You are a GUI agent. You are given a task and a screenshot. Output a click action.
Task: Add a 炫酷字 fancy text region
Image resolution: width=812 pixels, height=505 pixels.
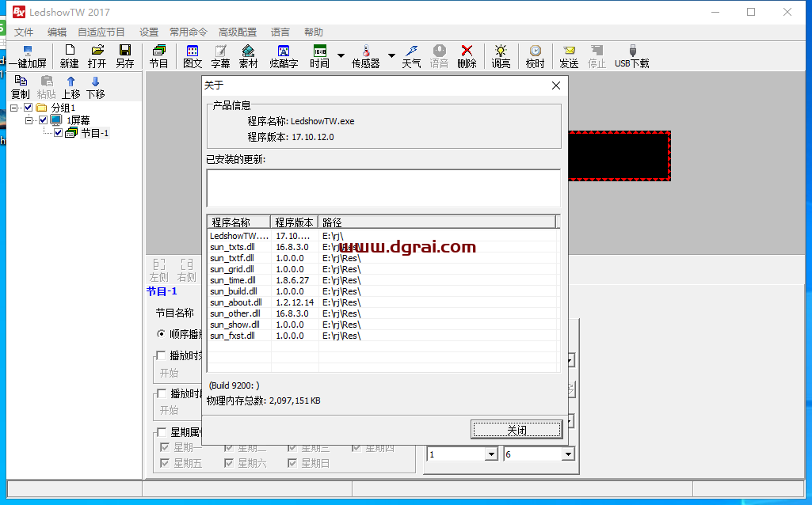(x=283, y=56)
